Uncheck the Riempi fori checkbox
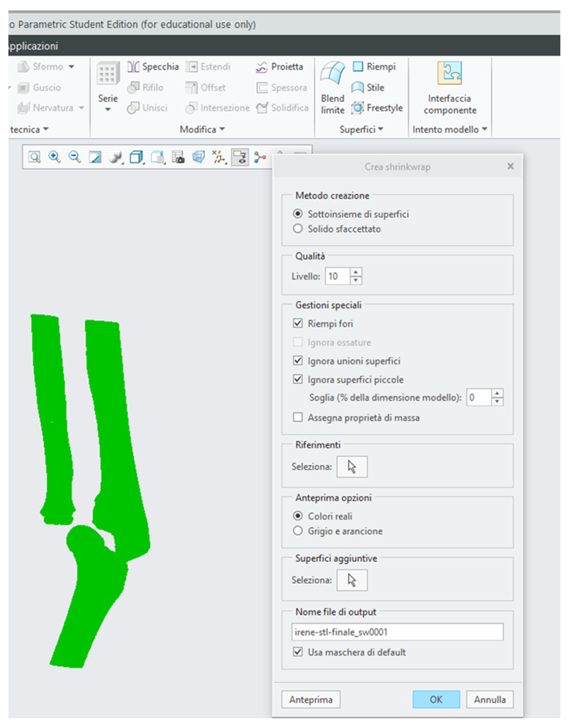Image resolution: width=571 pixels, height=728 pixels. (298, 323)
